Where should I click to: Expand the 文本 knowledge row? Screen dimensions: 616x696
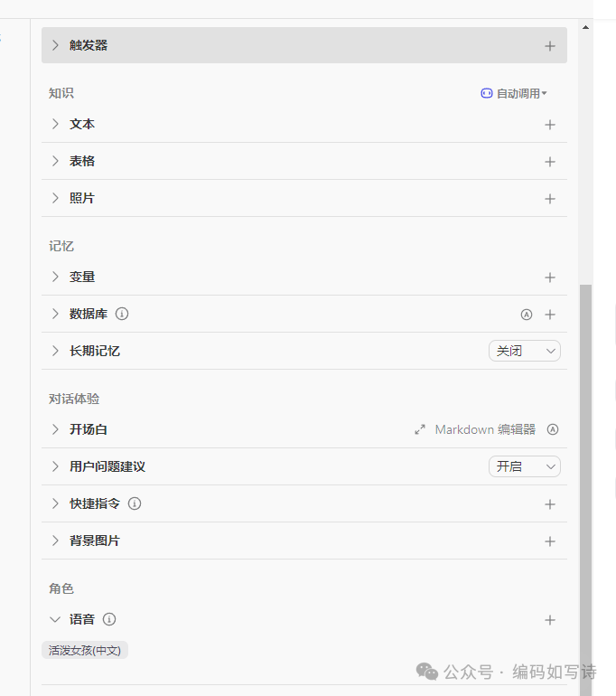click(x=55, y=124)
